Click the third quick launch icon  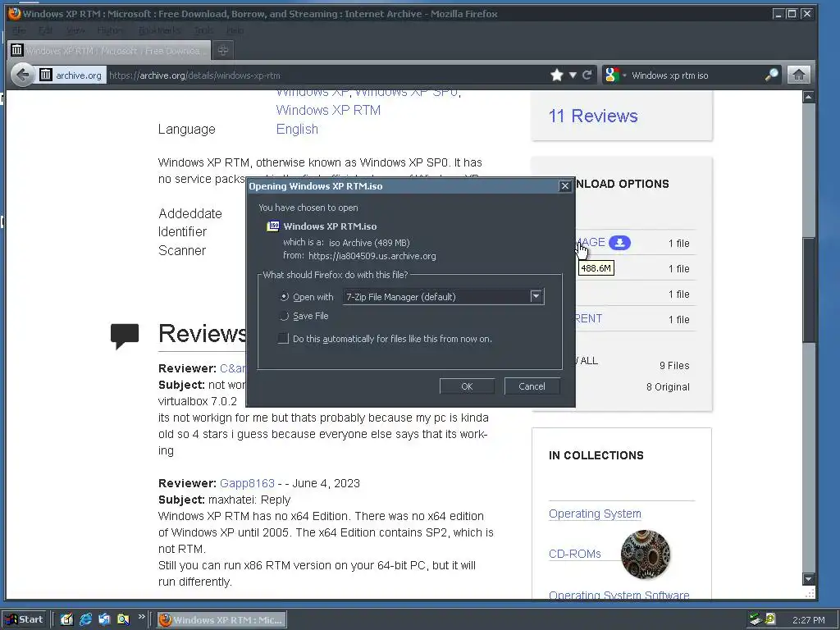pos(104,620)
